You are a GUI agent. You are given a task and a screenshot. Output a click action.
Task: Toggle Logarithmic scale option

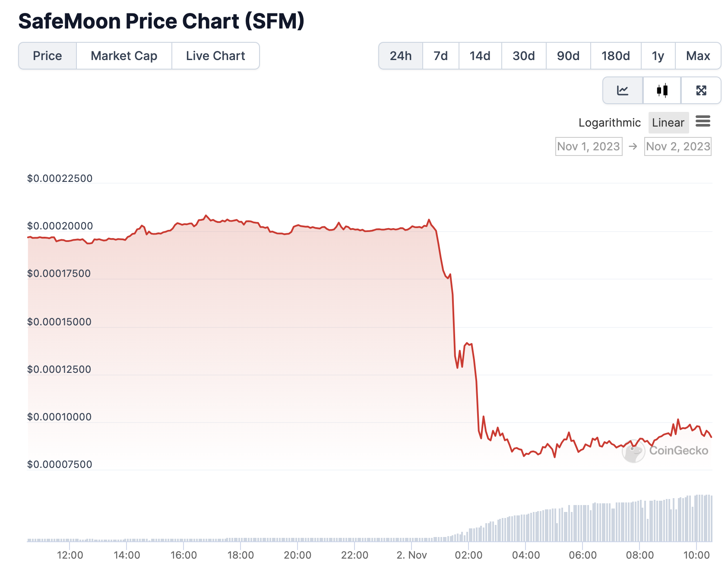[609, 123]
